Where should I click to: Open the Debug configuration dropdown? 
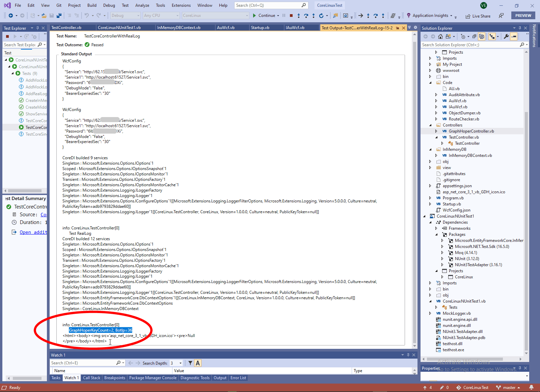[125, 16]
